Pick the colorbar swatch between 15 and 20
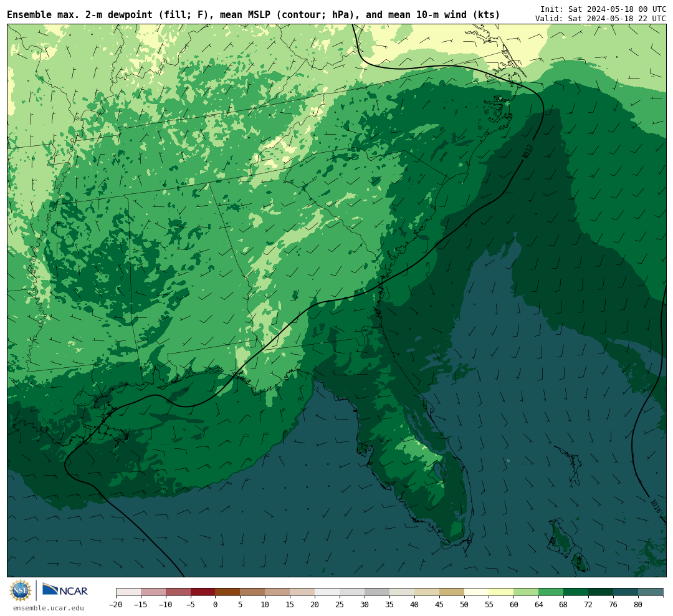Screen dimensions: 673x616 tap(303, 592)
